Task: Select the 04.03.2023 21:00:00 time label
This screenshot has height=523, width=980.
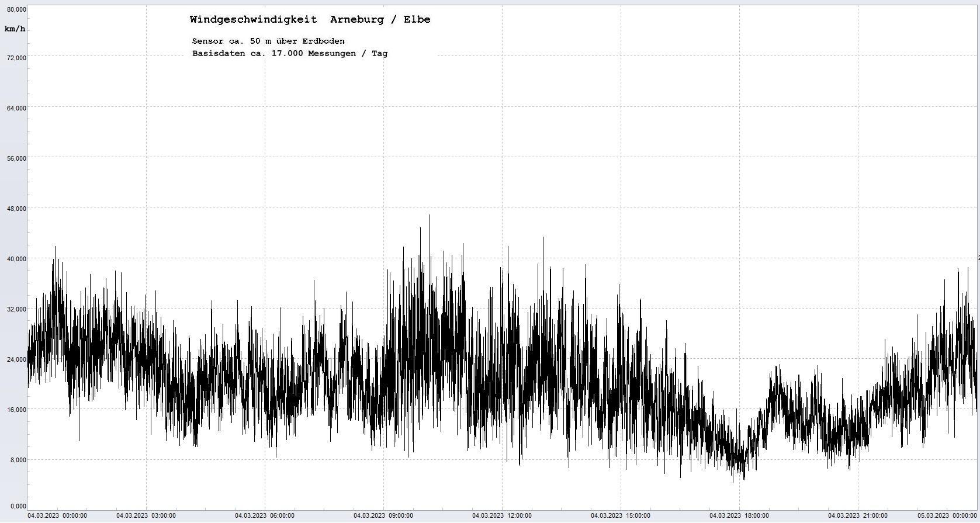Action: click(x=858, y=515)
